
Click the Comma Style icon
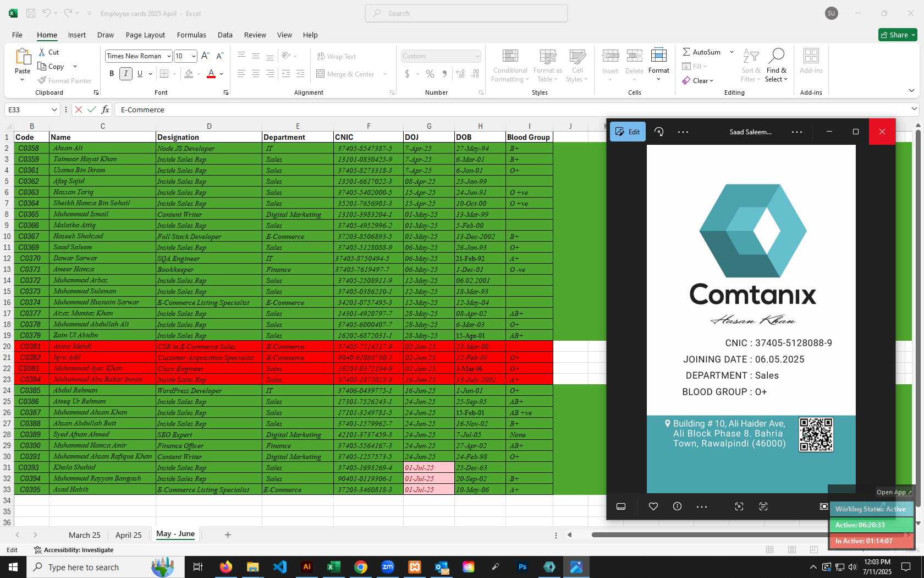pos(444,74)
